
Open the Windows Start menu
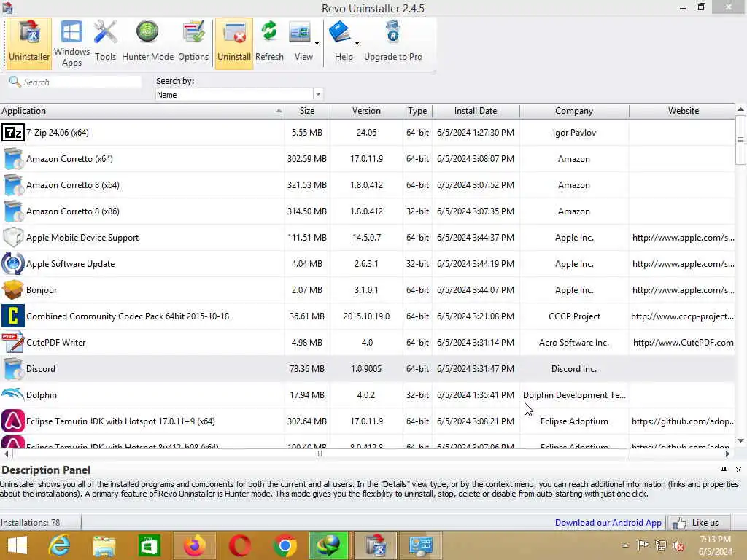pos(18,545)
